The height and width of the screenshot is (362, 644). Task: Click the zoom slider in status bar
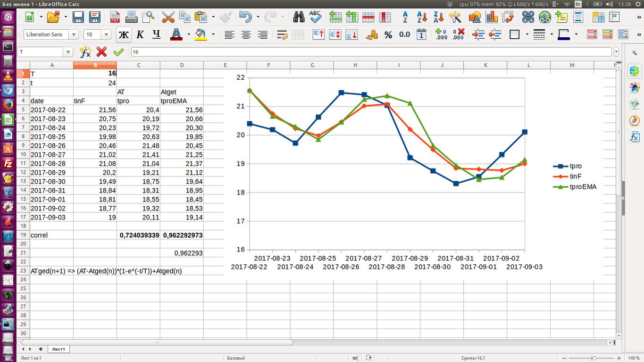(x=594, y=358)
